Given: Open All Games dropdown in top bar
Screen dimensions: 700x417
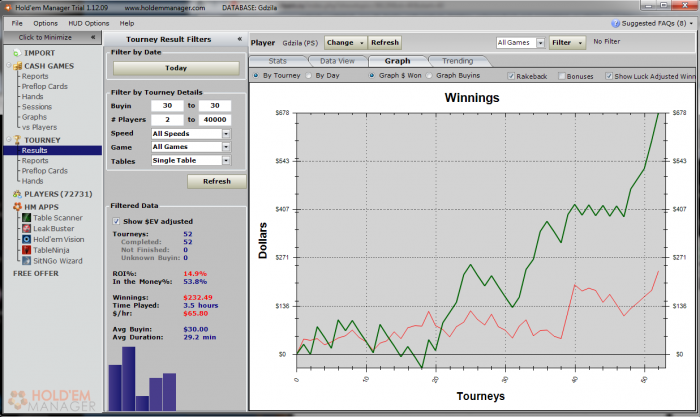Looking at the screenshot, I should coord(521,42).
